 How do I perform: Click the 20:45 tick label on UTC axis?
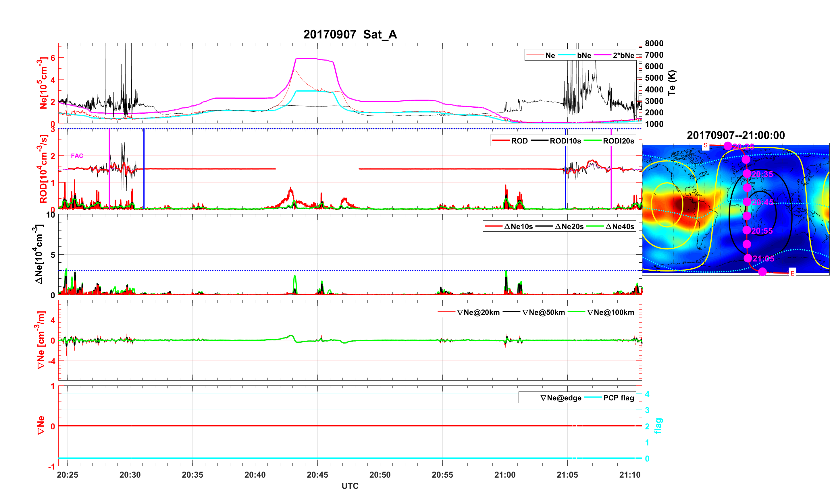pyautogui.click(x=317, y=474)
